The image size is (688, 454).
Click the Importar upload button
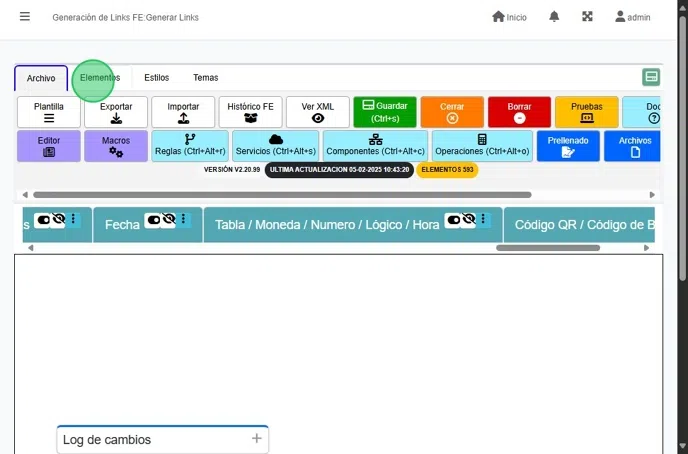point(183,112)
